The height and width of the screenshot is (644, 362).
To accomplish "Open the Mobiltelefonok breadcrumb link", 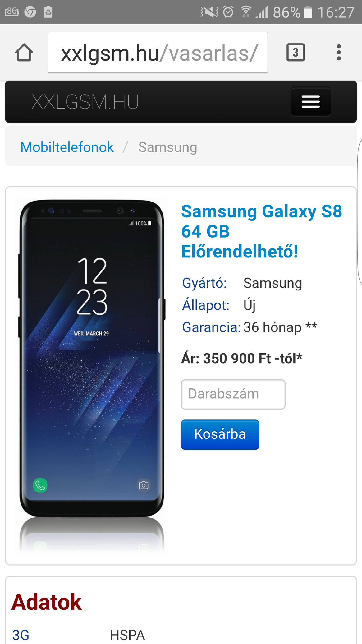I will [x=67, y=147].
